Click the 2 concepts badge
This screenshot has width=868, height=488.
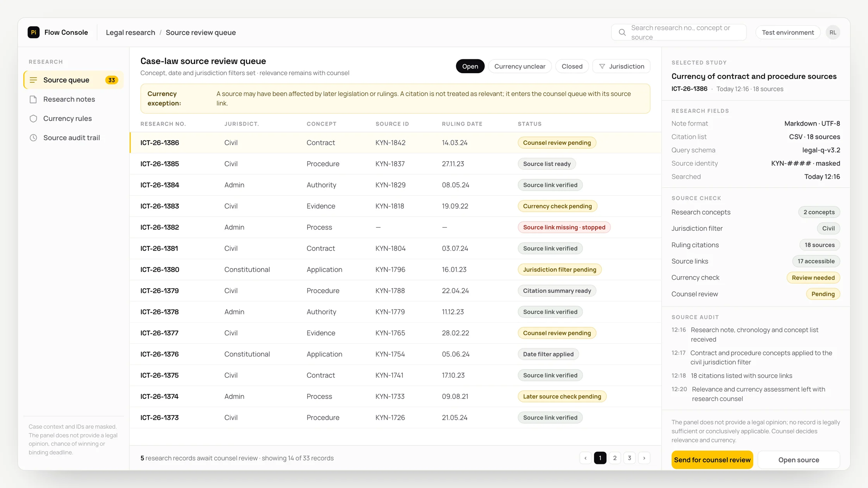819,212
